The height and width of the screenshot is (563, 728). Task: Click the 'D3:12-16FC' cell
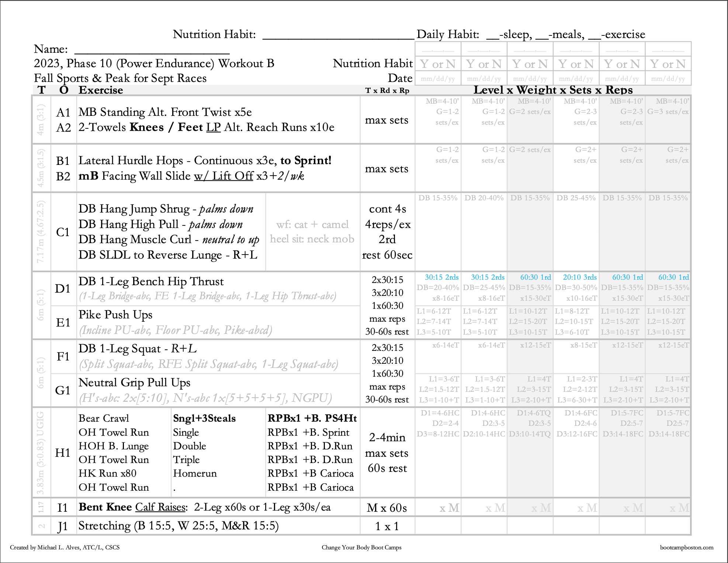click(x=577, y=434)
